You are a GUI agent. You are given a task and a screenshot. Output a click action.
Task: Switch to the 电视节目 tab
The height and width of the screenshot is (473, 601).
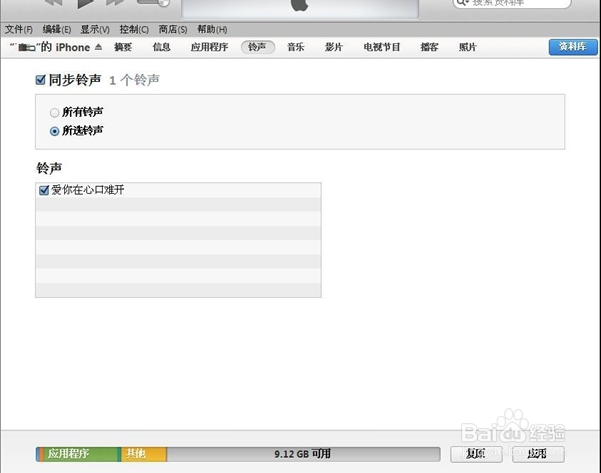pyautogui.click(x=382, y=47)
